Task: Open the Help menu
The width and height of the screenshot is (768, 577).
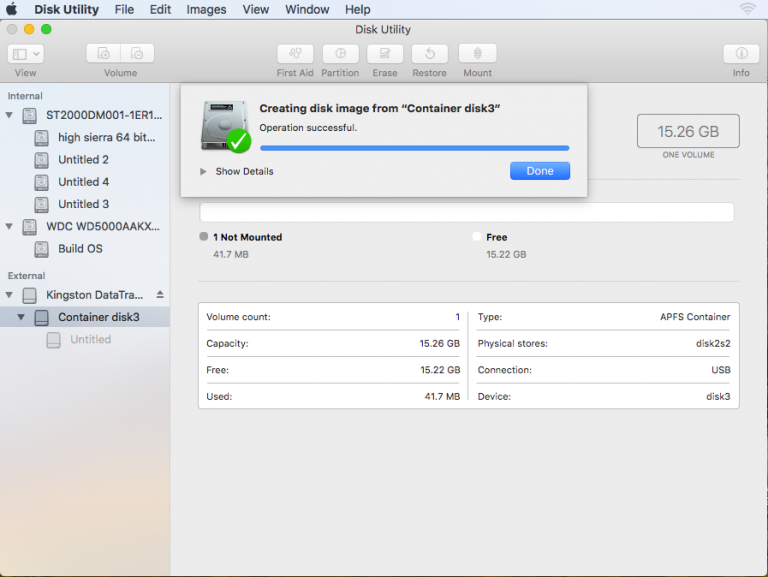Action: coord(358,9)
